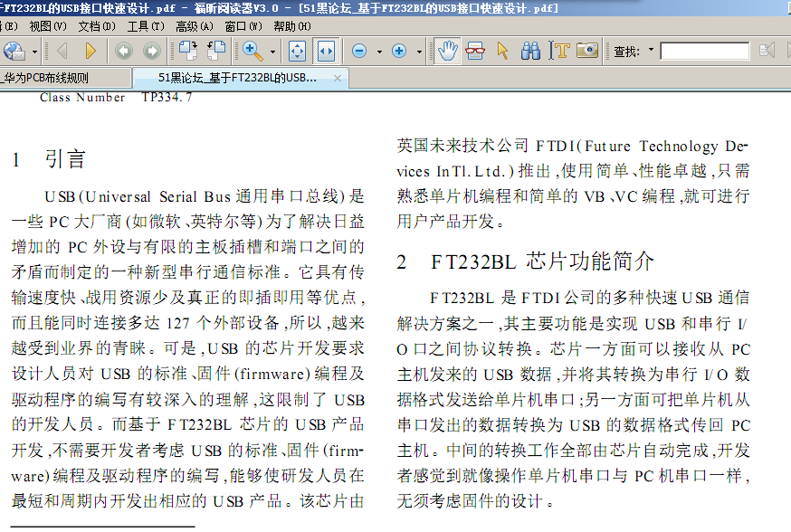The image size is (791, 532).
Task: Select the text selection tool
Action: point(559,51)
